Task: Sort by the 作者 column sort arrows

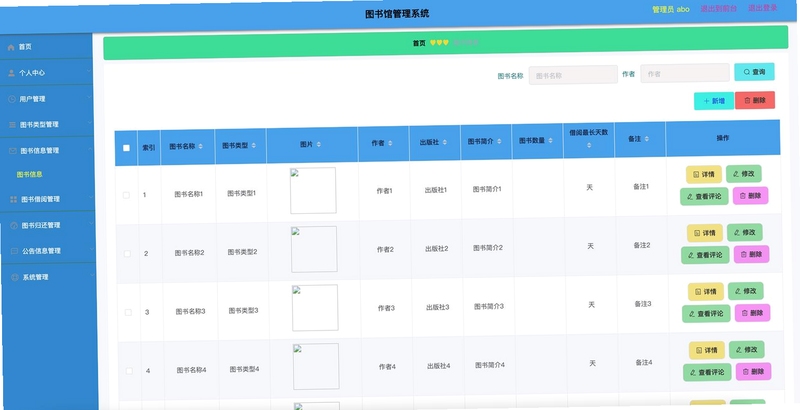Action: click(390, 143)
